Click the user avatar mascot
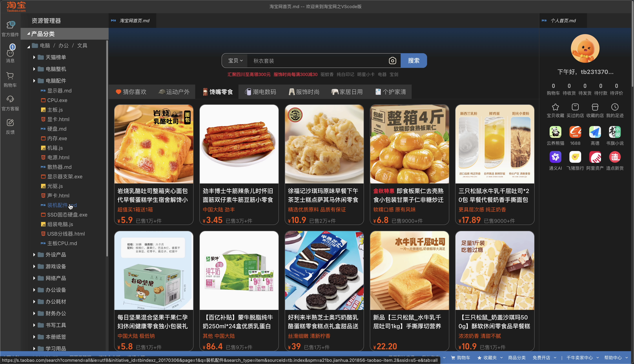Image resolution: width=634 pixels, height=364 pixels. tap(585, 48)
